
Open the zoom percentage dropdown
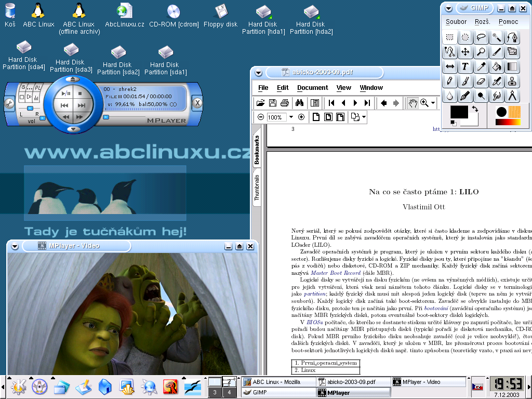pos(291,117)
